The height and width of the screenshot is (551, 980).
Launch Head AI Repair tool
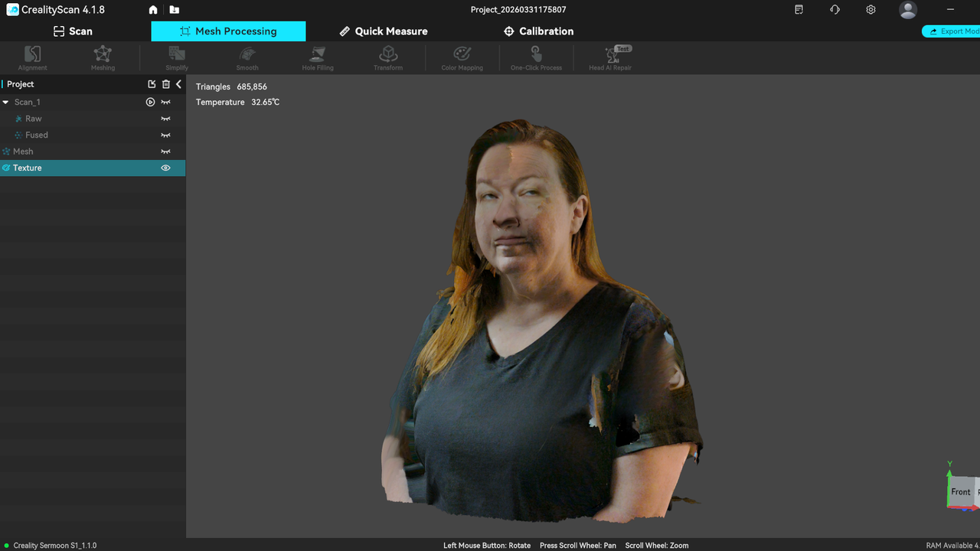pos(610,57)
